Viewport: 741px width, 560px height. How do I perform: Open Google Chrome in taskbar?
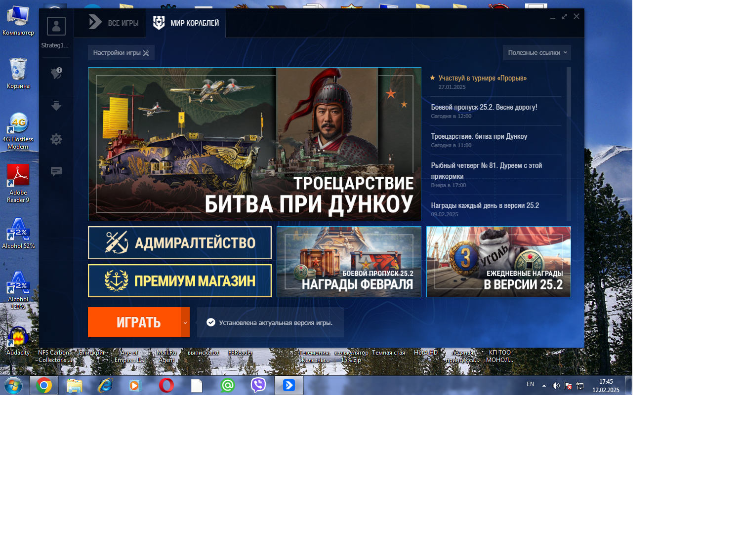44,385
